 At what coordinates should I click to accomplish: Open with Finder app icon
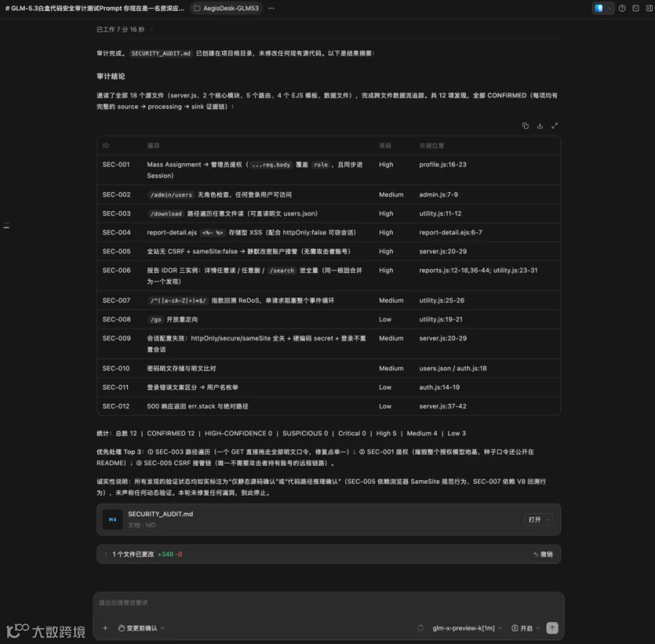[x=599, y=8]
